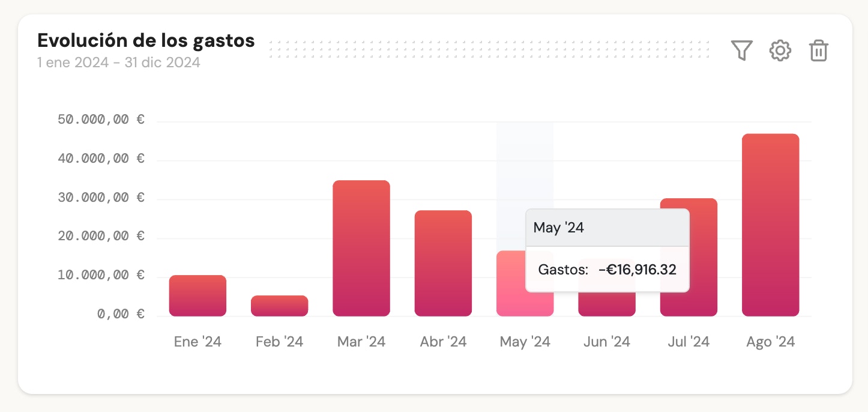Screen dimensions: 868x412
Task: Open chart settings gear icon
Action: tap(780, 50)
